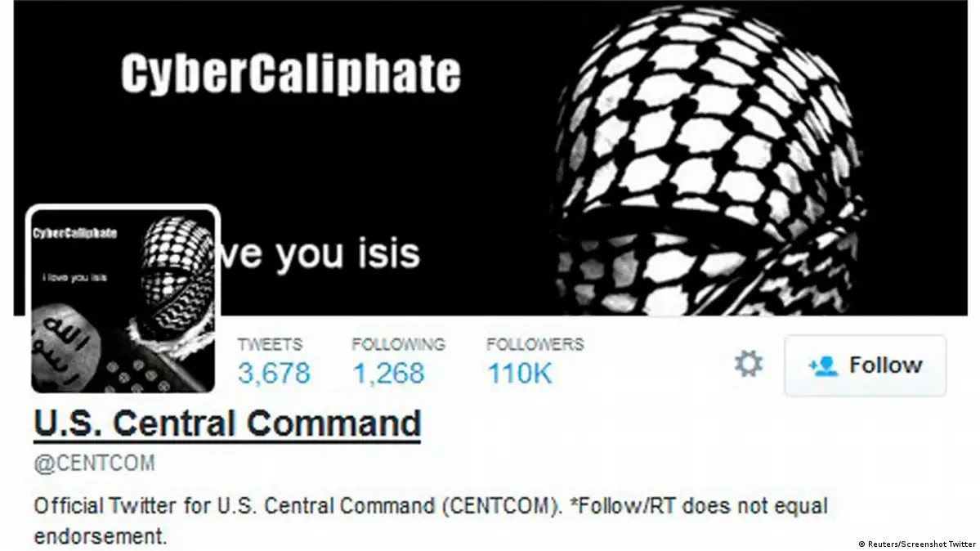This screenshot has height=551, width=980.
Task: Click the @CENTCOM handle
Action: (x=94, y=464)
